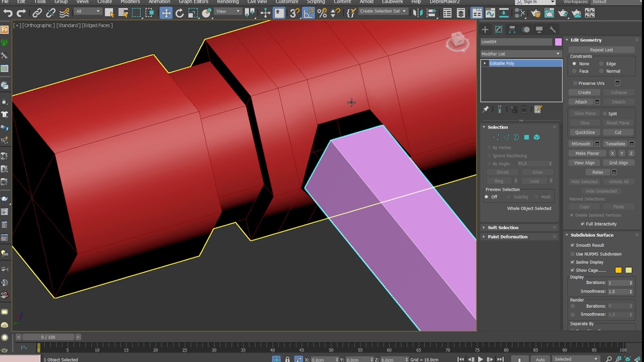Toggle Window/Crossing selection mode
Screen dimensions: 644x362
click(x=150, y=13)
